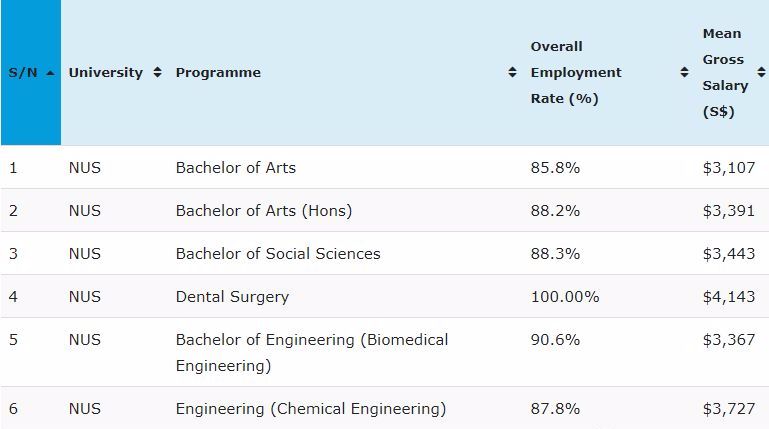The height and width of the screenshot is (429, 769).
Task: Click the University column header text
Action: 105,73
